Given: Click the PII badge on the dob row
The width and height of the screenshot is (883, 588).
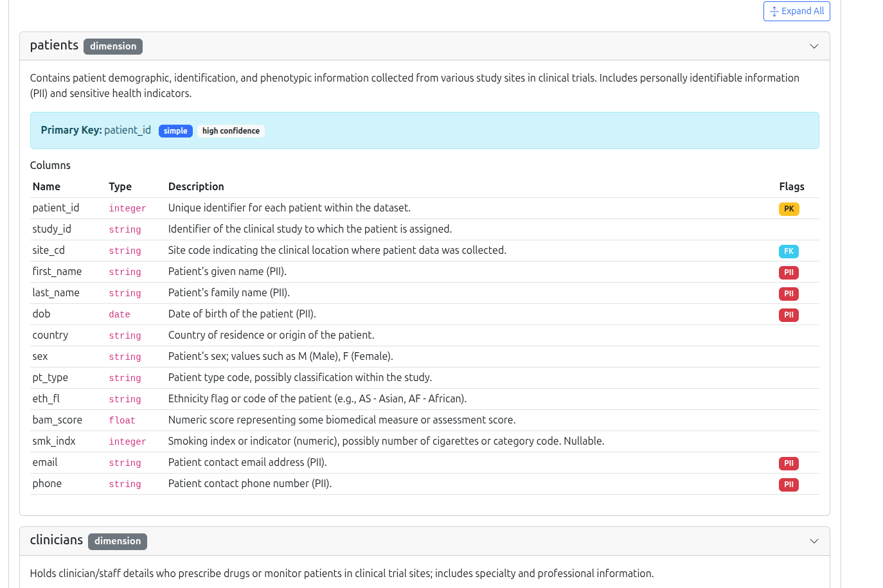Looking at the screenshot, I should click(789, 315).
